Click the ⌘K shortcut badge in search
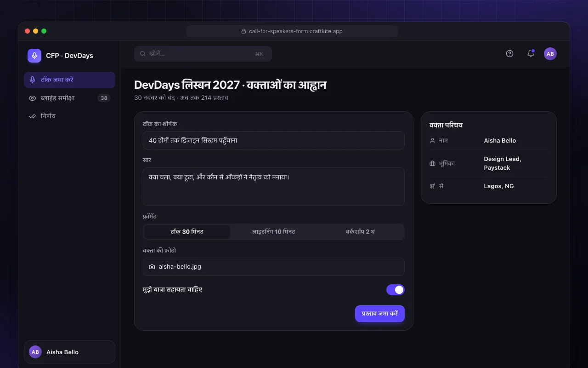The height and width of the screenshot is (368, 588). tap(259, 54)
